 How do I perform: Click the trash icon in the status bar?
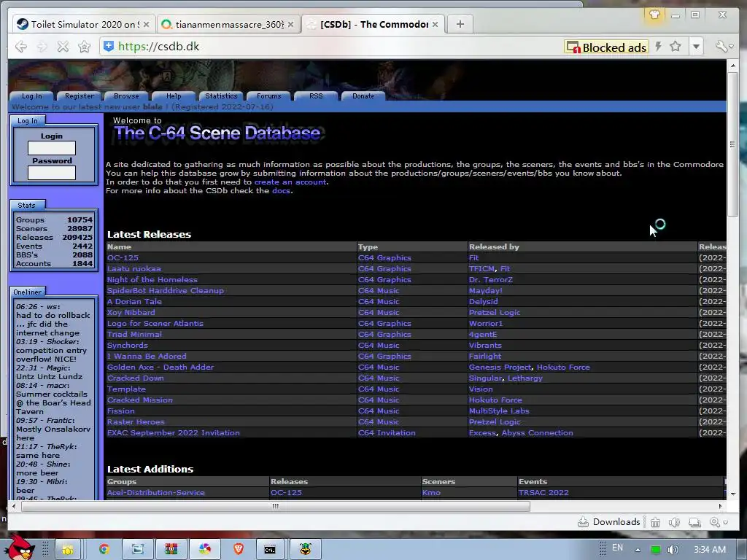tap(656, 522)
